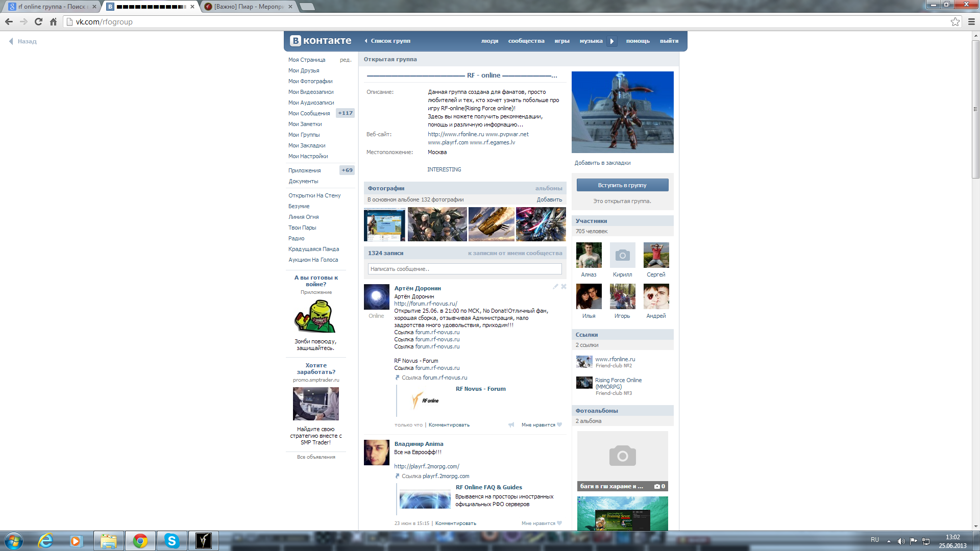This screenshot has width=980, height=551.
Task: Click 'ред.' edit link next to Моя Страница
Action: [x=346, y=60]
